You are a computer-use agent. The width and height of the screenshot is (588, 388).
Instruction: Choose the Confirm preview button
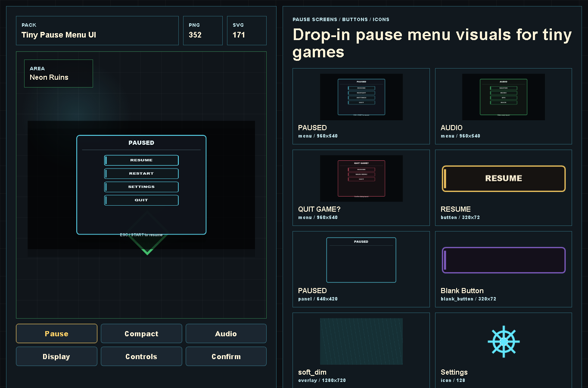coord(226,356)
